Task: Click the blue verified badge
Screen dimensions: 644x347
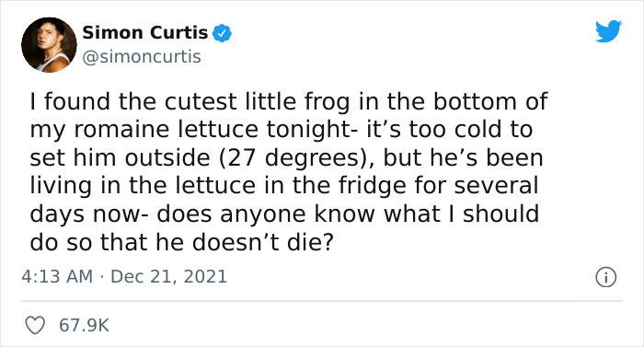Action: click(222, 33)
